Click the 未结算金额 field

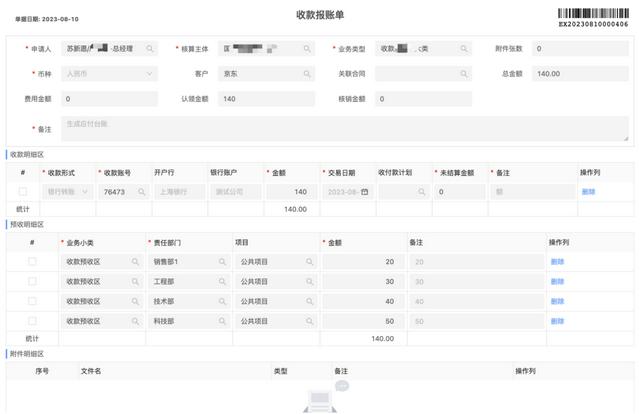460,191
